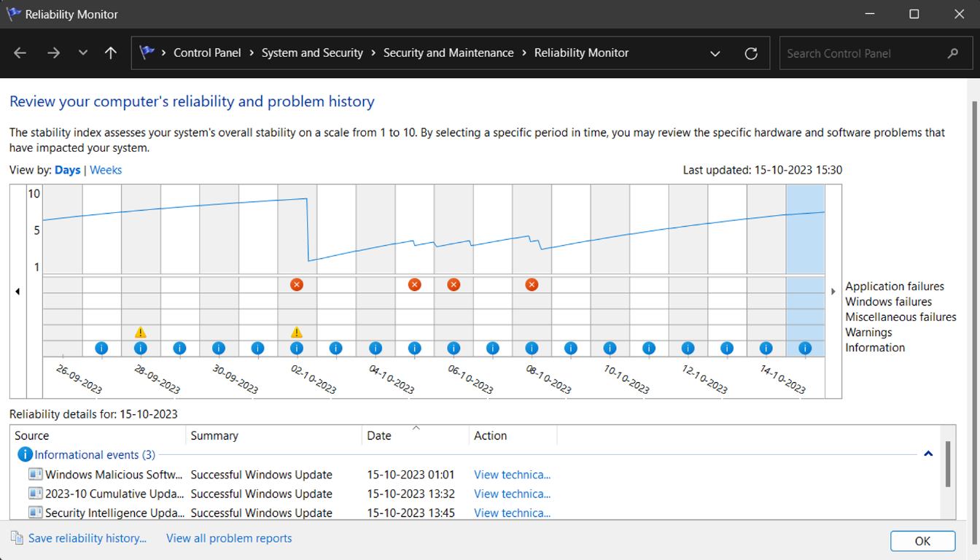Open View all problem reports

click(x=229, y=538)
